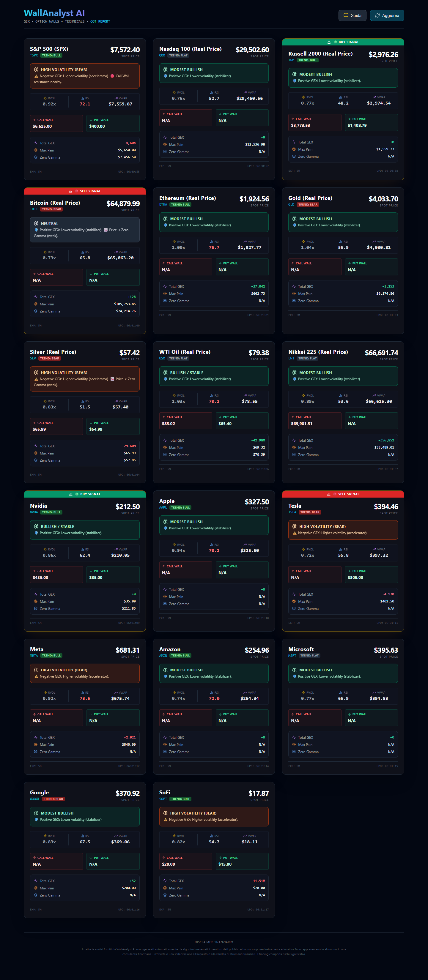Image resolution: width=428 pixels, height=980 pixels.
Task: Click the Max Pain target icon in Ethereum card
Action: 165,294
